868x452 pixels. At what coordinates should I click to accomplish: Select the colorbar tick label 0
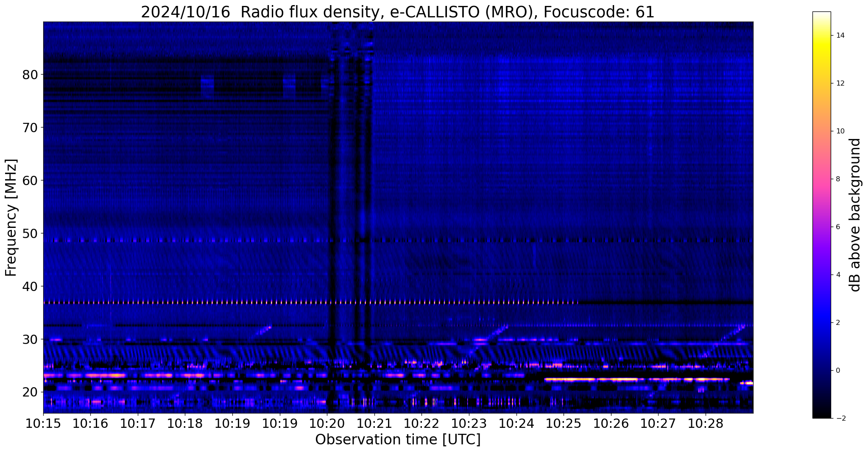tap(837, 371)
